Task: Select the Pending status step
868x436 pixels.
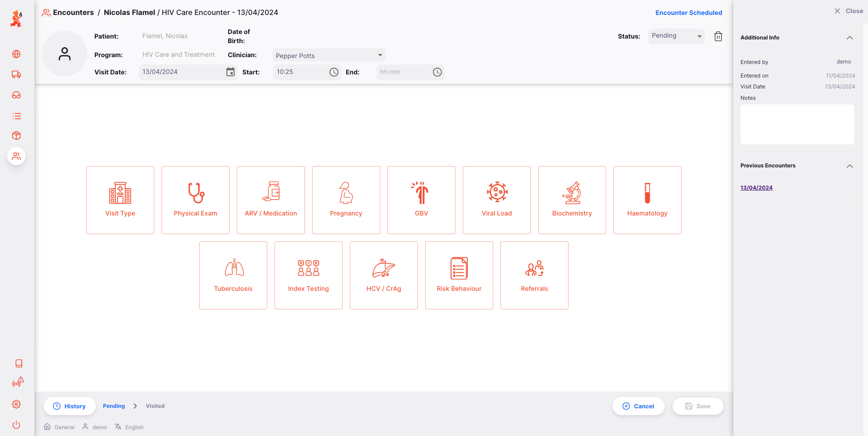Action: click(x=114, y=406)
